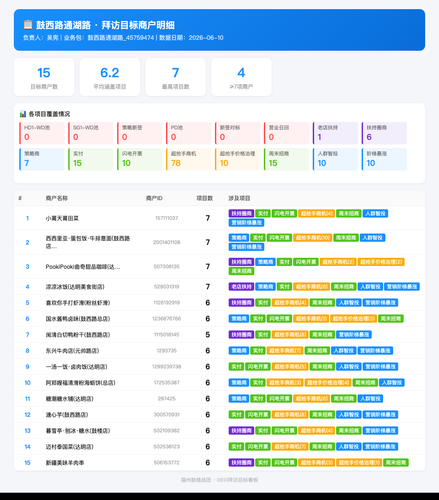This screenshot has height=500, width=439.
Task: Select the ≥7项商户 card showing 4
Action: (241, 77)
